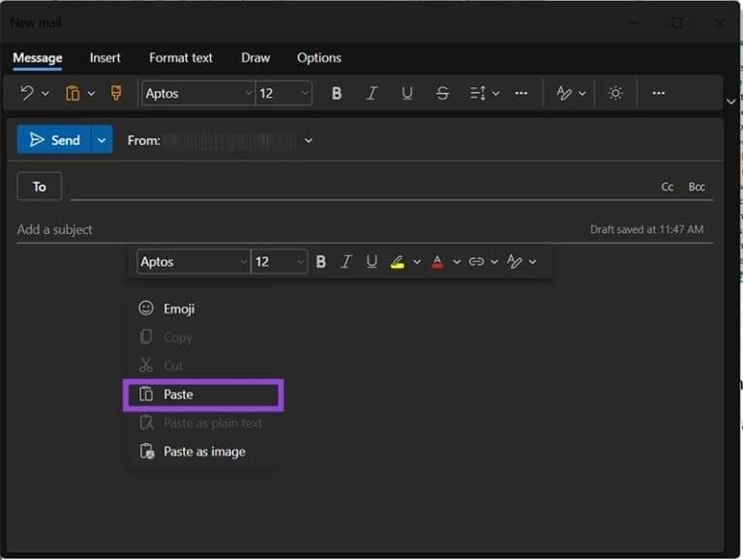Open the font size dropdown in the floating toolbar
This screenshot has width=743, height=560.
pyautogui.click(x=280, y=262)
